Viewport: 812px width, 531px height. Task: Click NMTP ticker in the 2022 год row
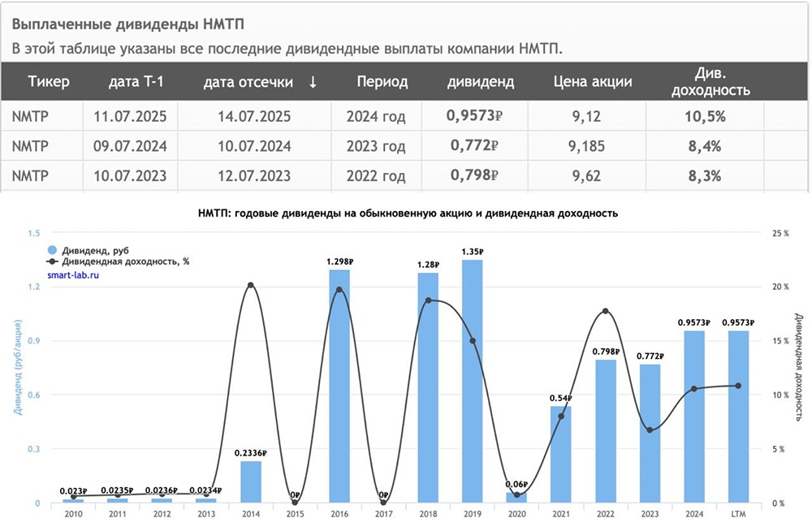30,175
